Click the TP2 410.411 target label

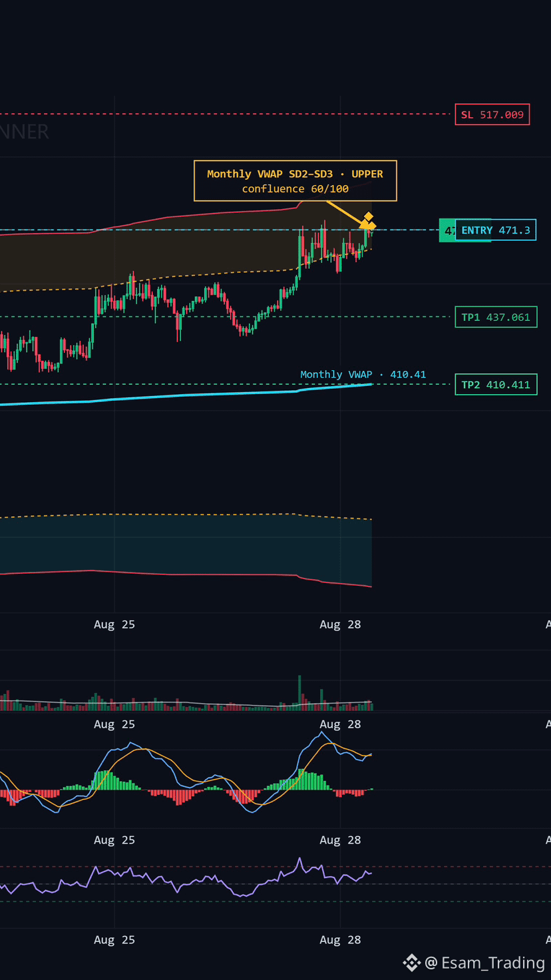pos(496,385)
